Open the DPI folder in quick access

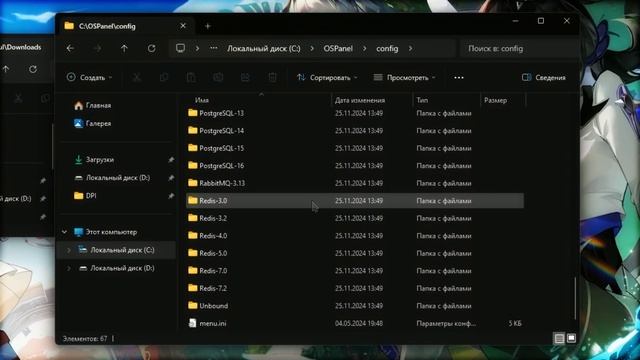[85, 196]
